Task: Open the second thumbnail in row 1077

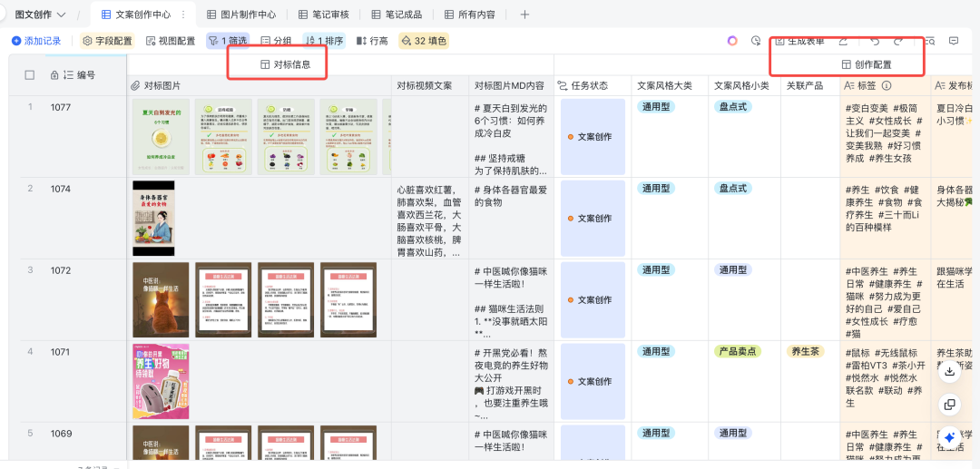Action: [223, 137]
